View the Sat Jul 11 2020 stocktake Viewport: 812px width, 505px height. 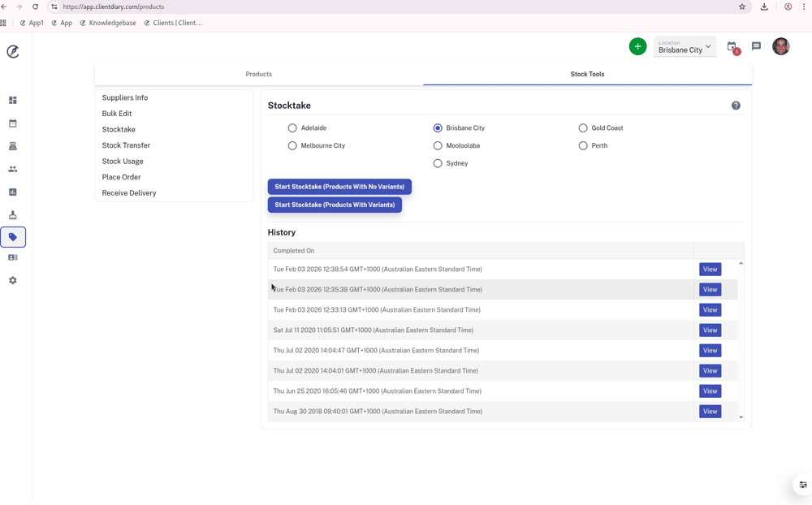click(x=710, y=330)
